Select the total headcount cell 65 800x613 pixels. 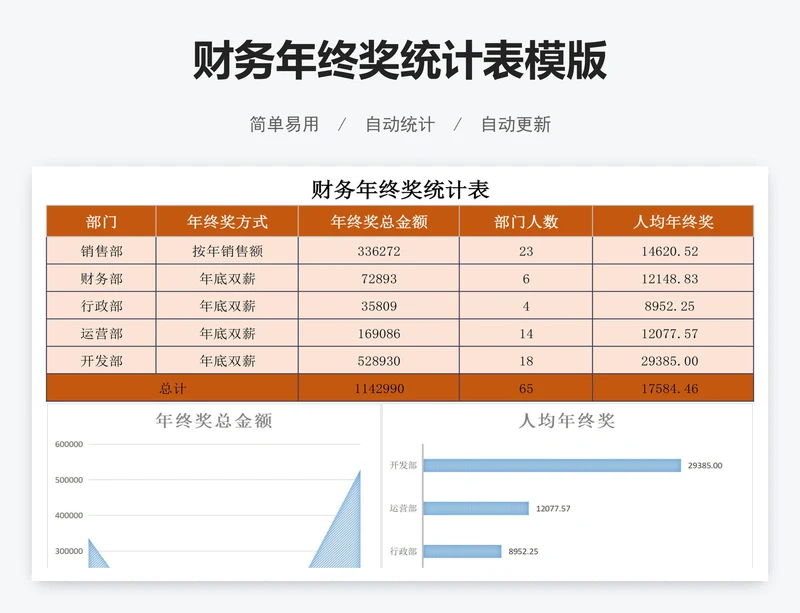pos(526,388)
